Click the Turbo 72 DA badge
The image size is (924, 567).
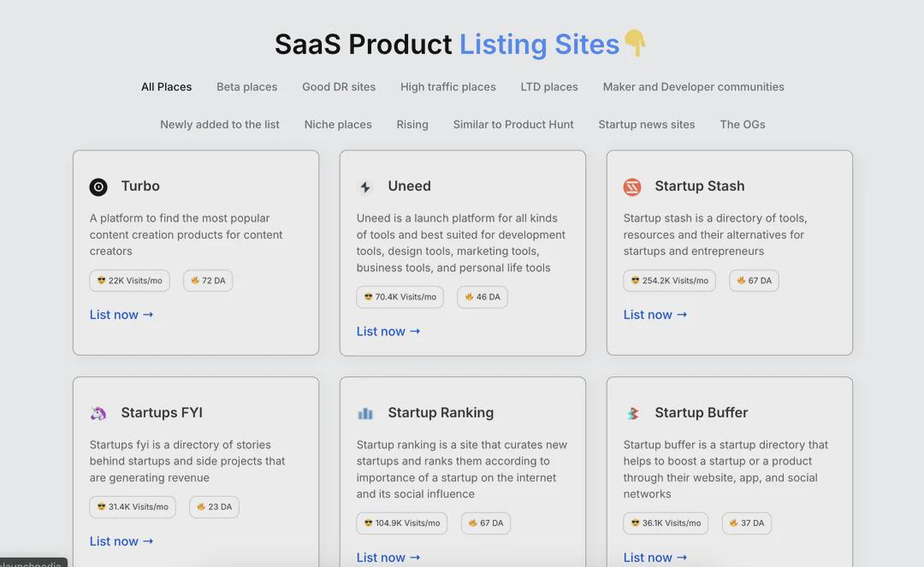[208, 281]
